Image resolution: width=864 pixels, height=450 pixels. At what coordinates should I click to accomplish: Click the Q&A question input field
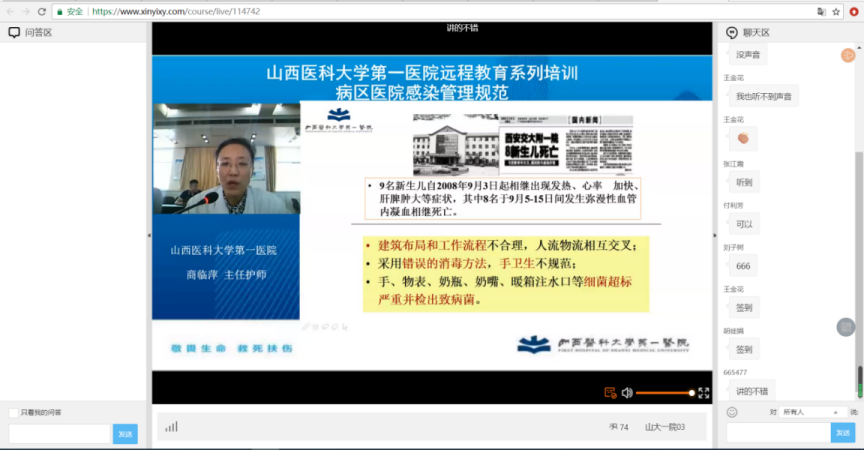click(60, 434)
